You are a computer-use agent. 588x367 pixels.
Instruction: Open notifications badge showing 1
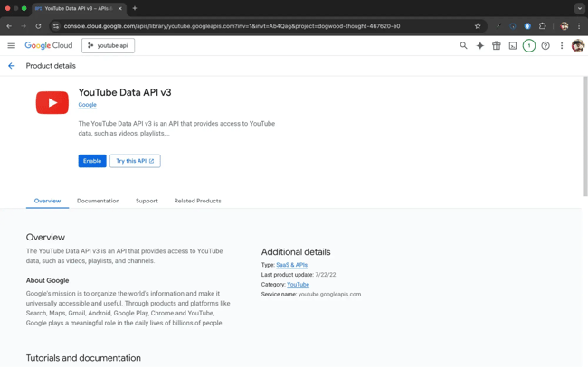tap(529, 45)
